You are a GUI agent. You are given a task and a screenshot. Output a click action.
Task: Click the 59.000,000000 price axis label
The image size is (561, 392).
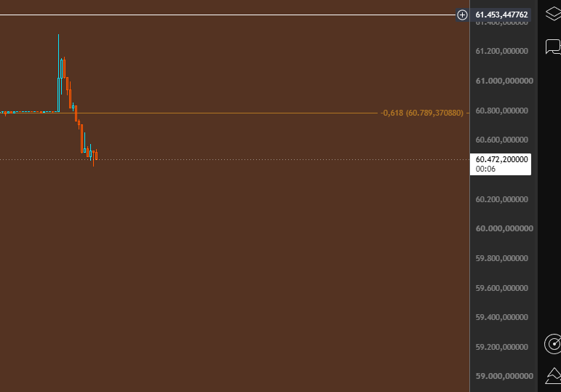coord(504,376)
